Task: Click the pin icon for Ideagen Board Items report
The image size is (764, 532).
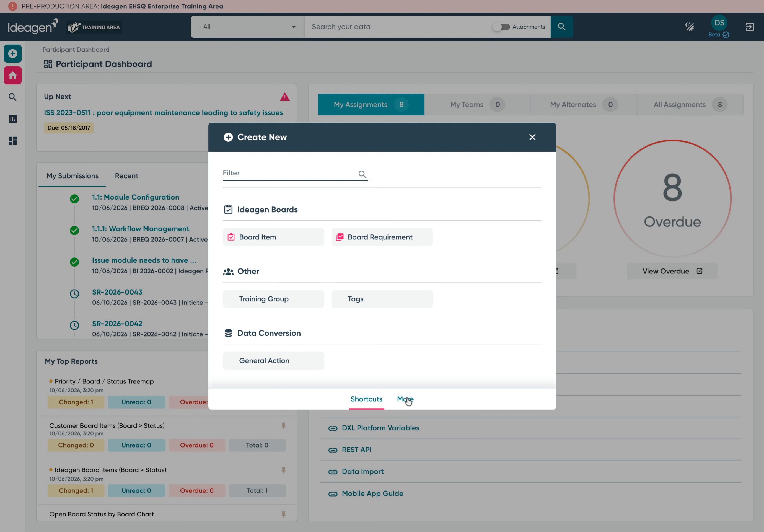Action: (x=284, y=470)
